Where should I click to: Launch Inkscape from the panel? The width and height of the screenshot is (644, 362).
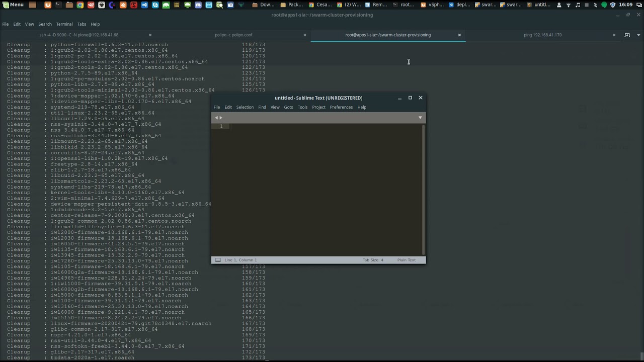pyautogui.click(x=102, y=5)
